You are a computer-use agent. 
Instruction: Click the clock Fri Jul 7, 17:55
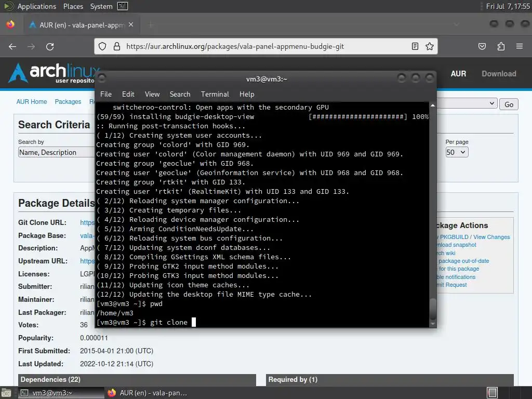click(508, 6)
